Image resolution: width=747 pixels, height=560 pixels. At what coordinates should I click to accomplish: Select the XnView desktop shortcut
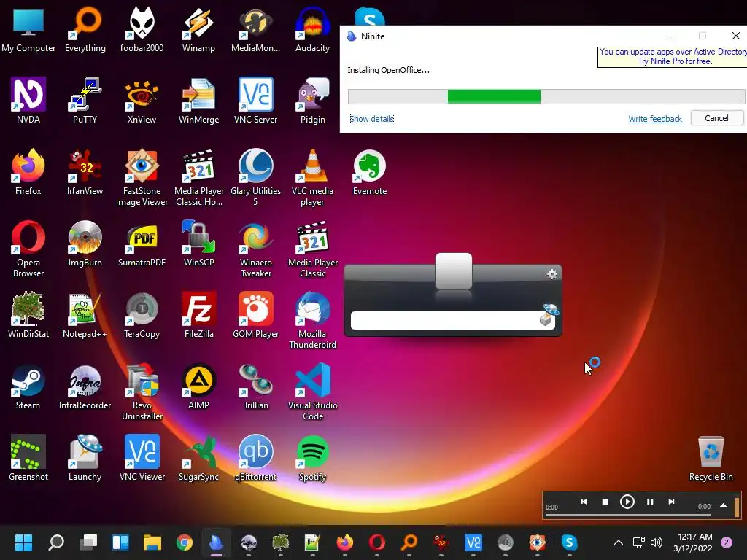coord(142,101)
